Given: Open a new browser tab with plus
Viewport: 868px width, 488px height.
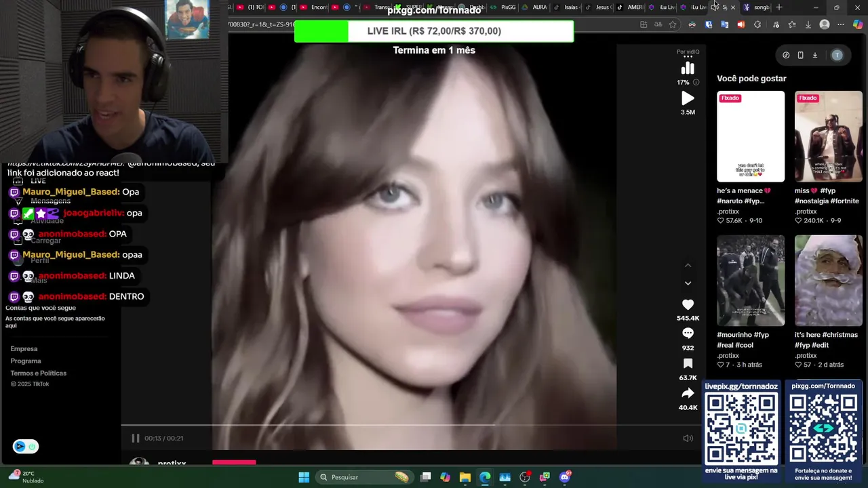Looking at the screenshot, I should [779, 7].
